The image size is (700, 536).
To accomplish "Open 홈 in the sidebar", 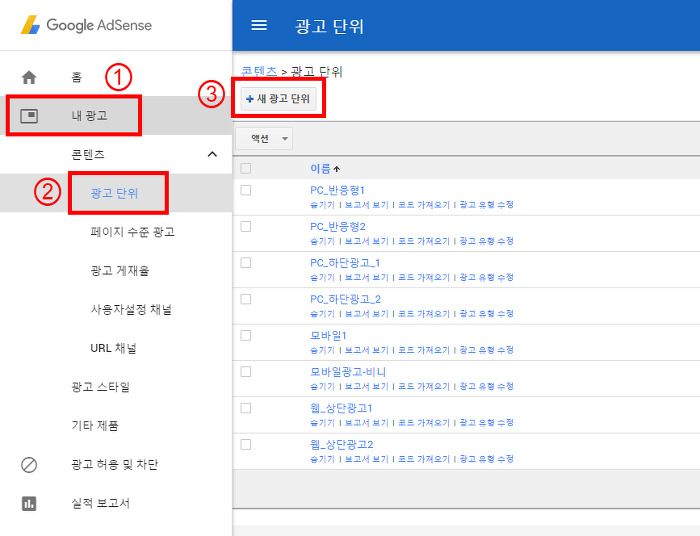I will pyautogui.click(x=76, y=77).
